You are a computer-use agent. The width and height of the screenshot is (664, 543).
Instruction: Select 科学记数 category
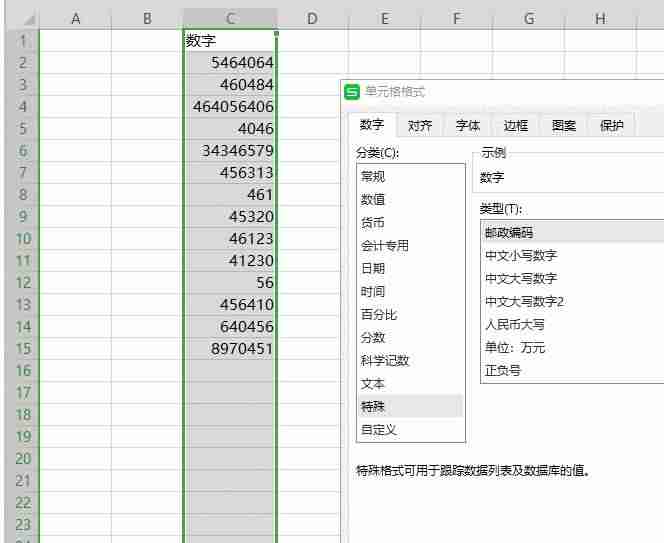pos(410,360)
